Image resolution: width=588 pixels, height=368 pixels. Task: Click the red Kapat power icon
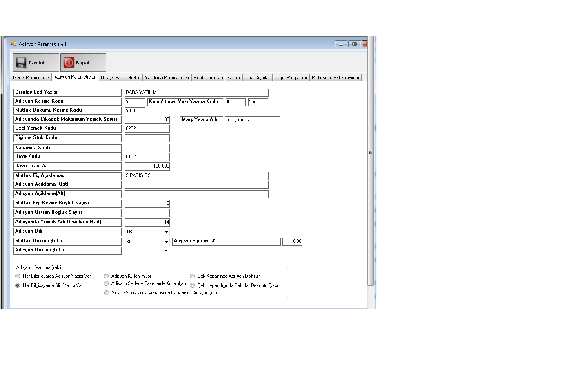[x=69, y=63]
